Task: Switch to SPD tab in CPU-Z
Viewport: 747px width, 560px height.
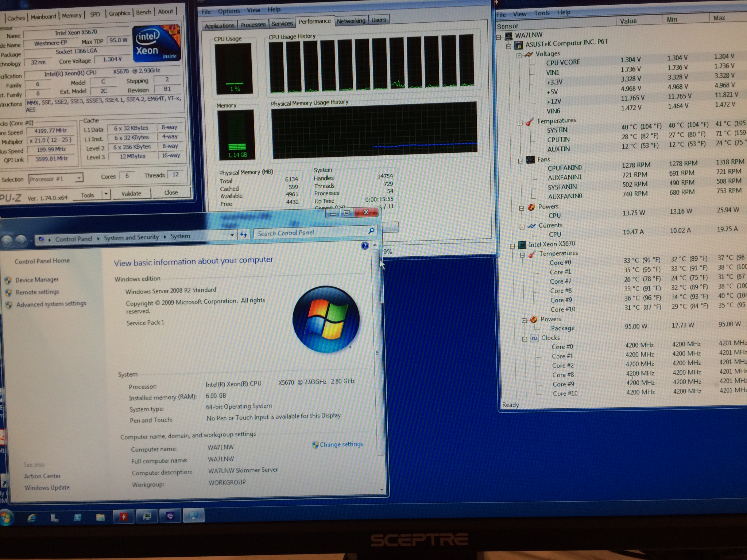Action: [x=95, y=15]
